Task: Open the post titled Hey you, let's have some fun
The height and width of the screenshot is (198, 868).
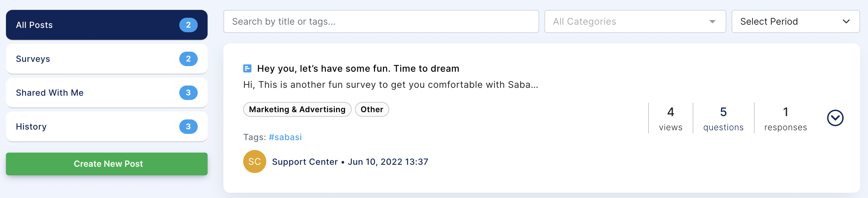Action: [x=358, y=69]
